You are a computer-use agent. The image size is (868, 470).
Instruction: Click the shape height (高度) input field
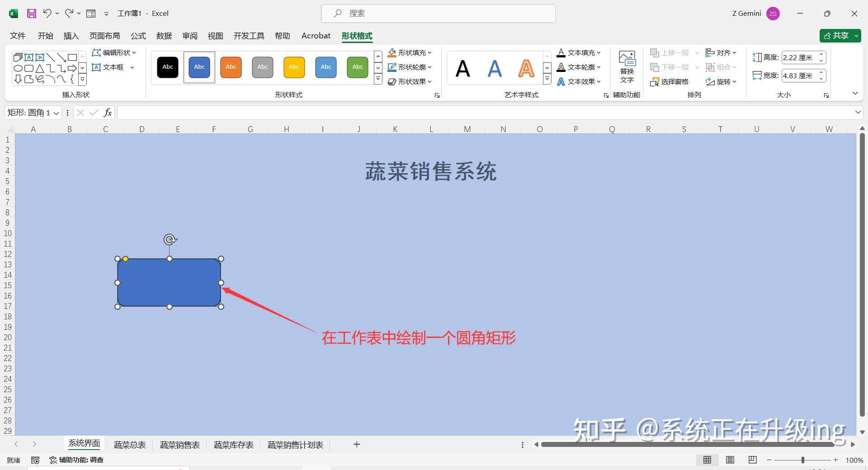(803, 57)
